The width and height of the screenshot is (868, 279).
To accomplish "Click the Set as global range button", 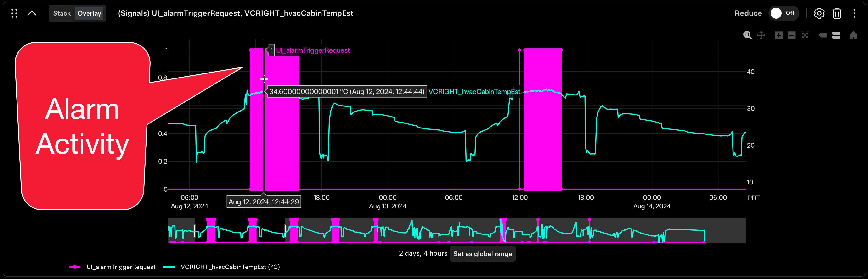I will 483,254.
